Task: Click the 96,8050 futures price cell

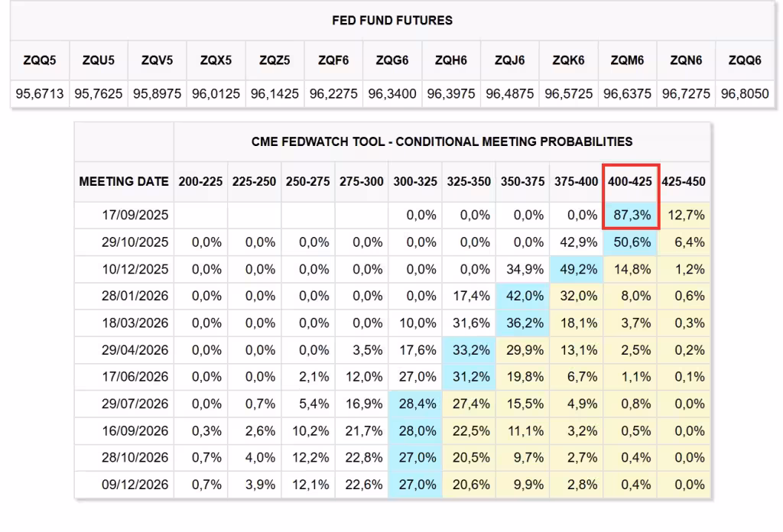Action: (744, 94)
